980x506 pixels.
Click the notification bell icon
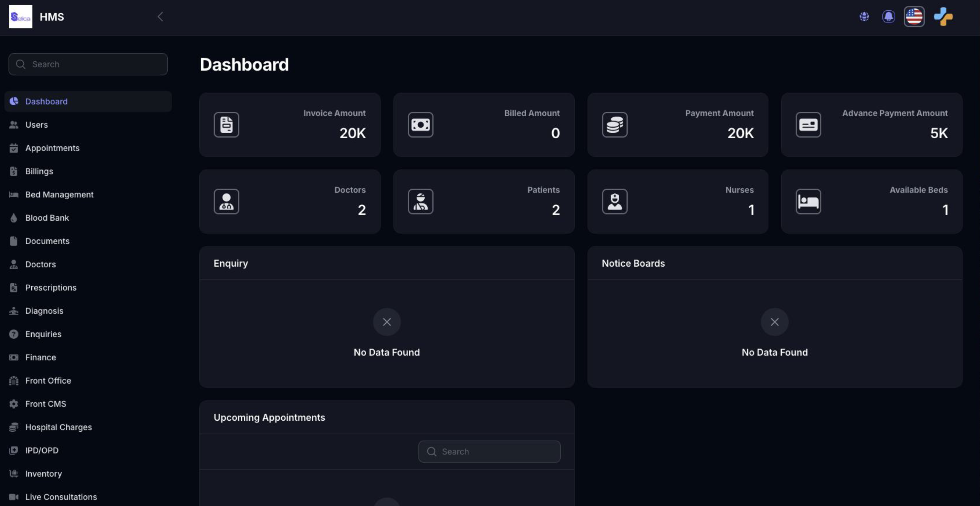888,17
